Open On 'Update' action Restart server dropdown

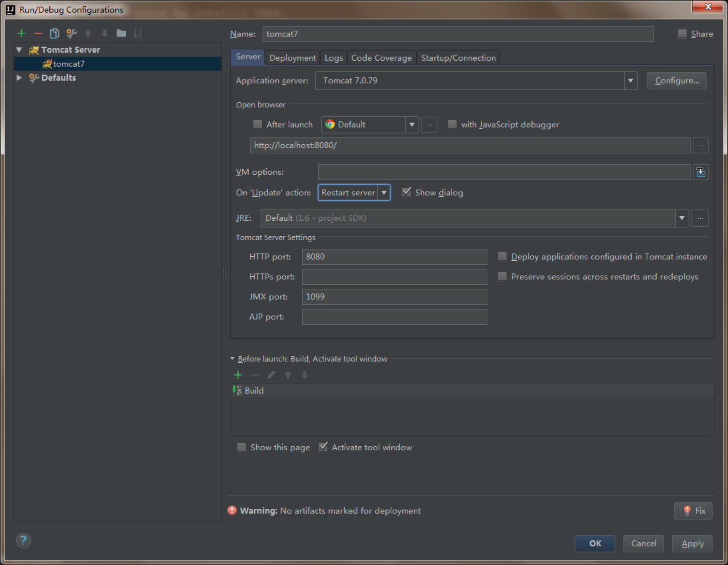pos(384,192)
